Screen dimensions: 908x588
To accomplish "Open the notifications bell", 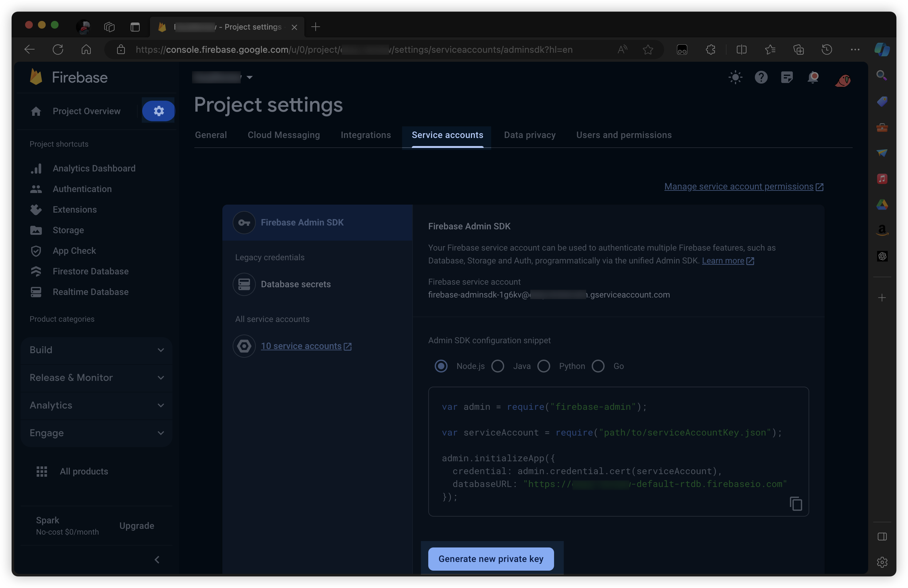I will tap(813, 78).
